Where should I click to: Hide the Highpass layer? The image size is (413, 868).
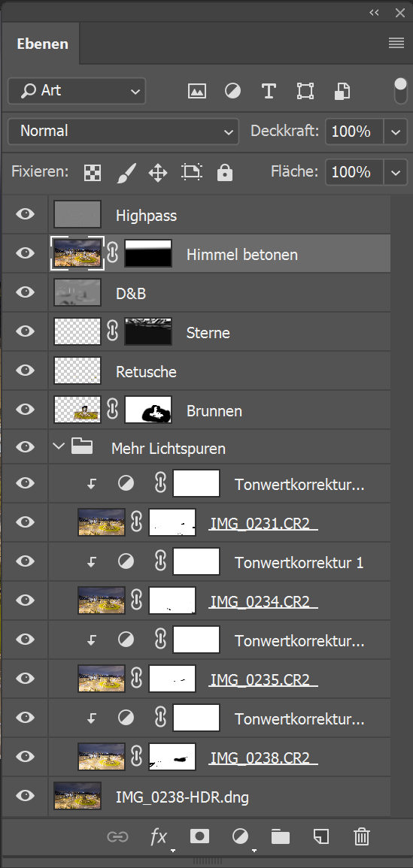(25, 214)
